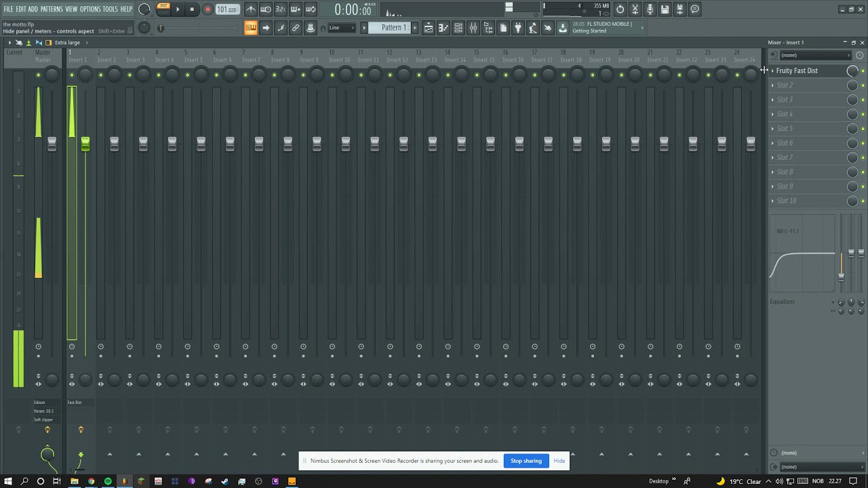Click the main volume knob in the toolbar
Screen dimensions: 868x488
point(144,9)
